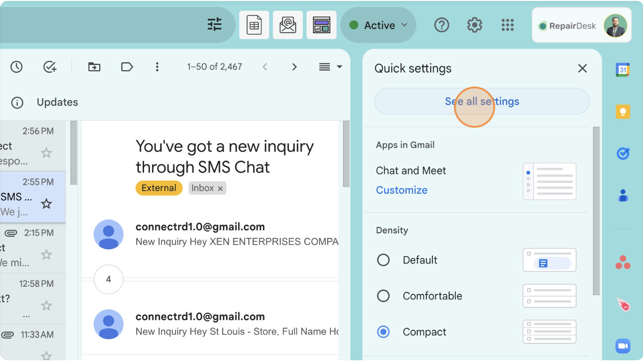Open the More options three-dot menu
643x364 pixels.
[x=157, y=67]
